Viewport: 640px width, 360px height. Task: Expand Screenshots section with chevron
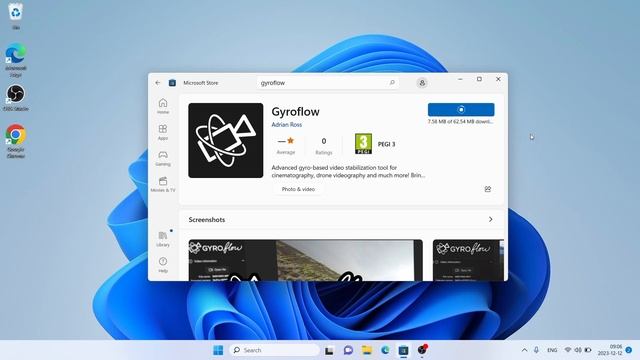[490, 220]
